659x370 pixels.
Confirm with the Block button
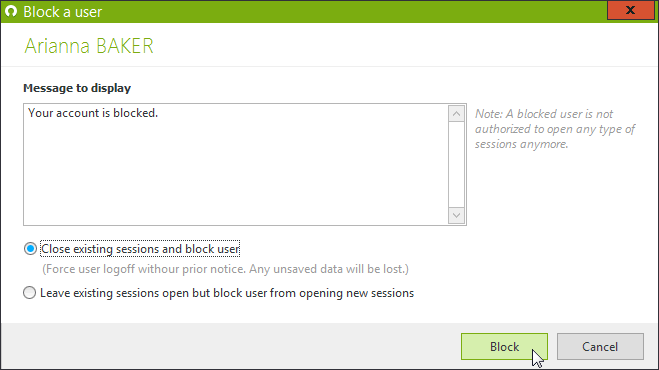pyautogui.click(x=504, y=347)
